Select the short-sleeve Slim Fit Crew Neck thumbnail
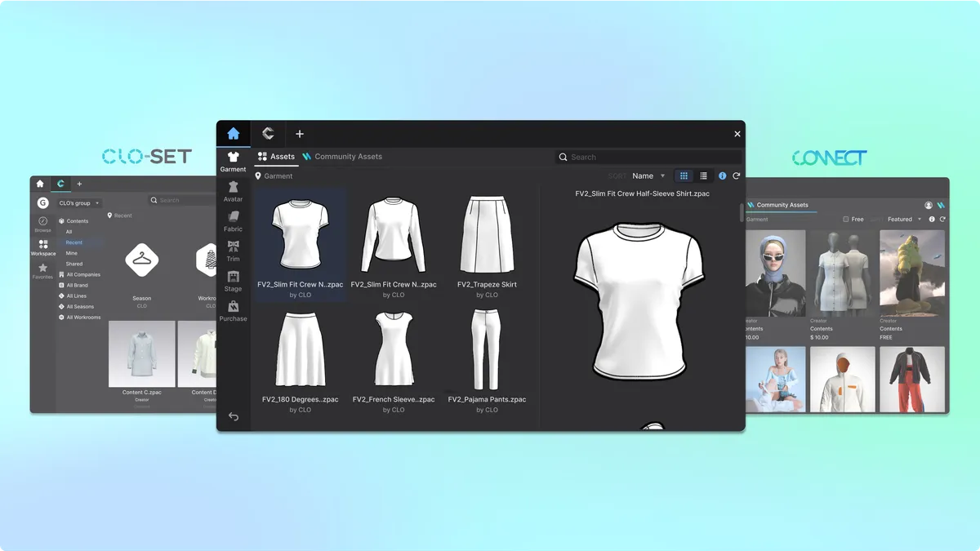 tap(300, 234)
